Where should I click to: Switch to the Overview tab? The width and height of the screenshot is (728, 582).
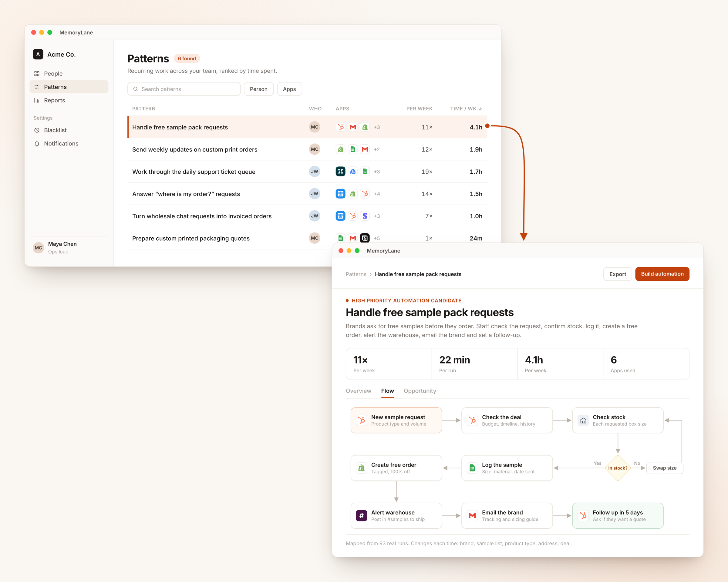(x=358, y=391)
